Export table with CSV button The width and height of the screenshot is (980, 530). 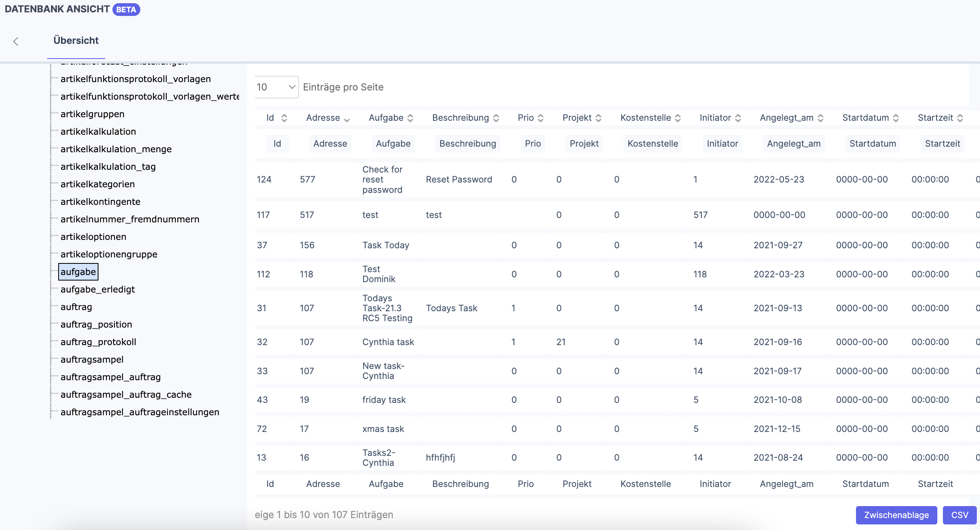[959, 515]
